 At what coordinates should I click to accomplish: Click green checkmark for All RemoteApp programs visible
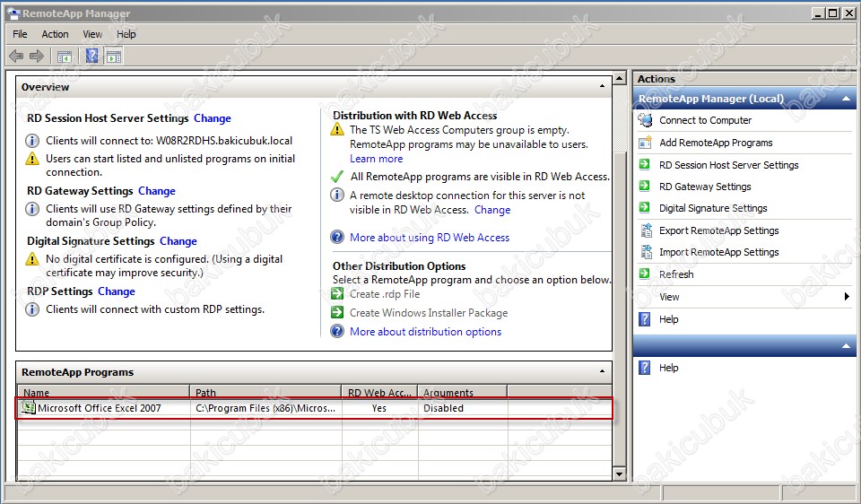pos(337,177)
